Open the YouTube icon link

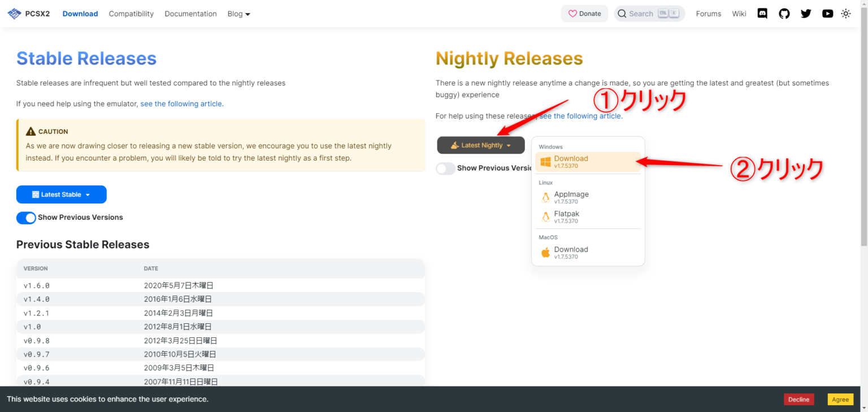(827, 14)
